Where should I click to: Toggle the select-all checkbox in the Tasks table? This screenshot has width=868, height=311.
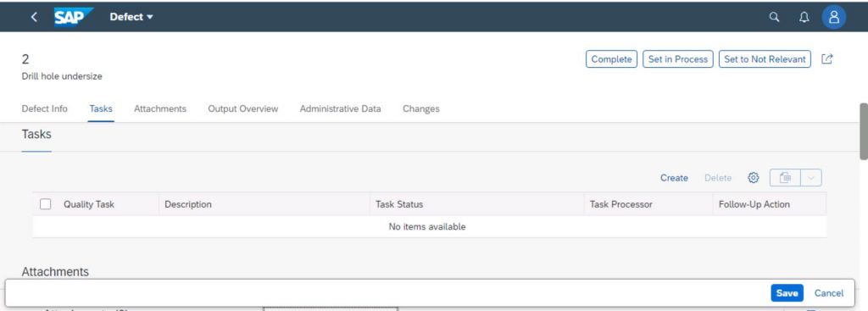pyautogui.click(x=46, y=204)
